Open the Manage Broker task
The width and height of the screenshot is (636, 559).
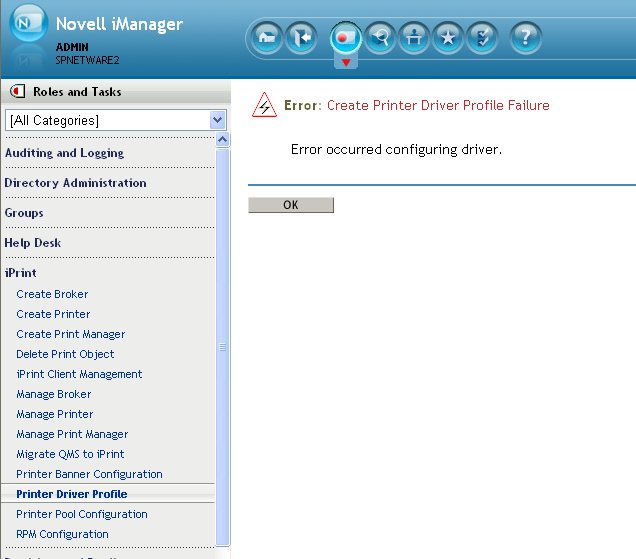[54, 394]
